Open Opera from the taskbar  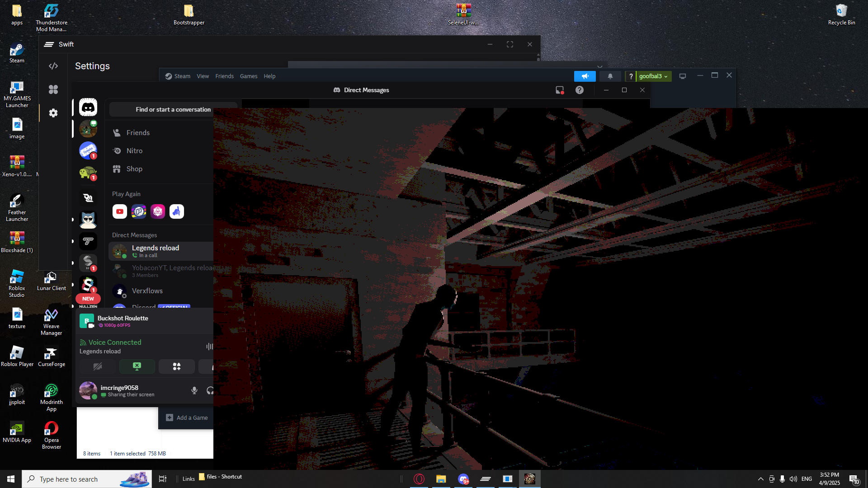click(419, 479)
